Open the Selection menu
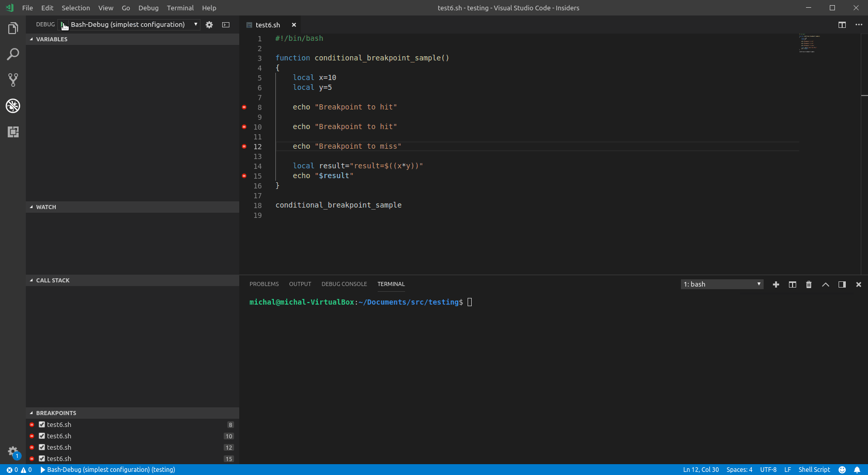The image size is (868, 475). (75, 8)
